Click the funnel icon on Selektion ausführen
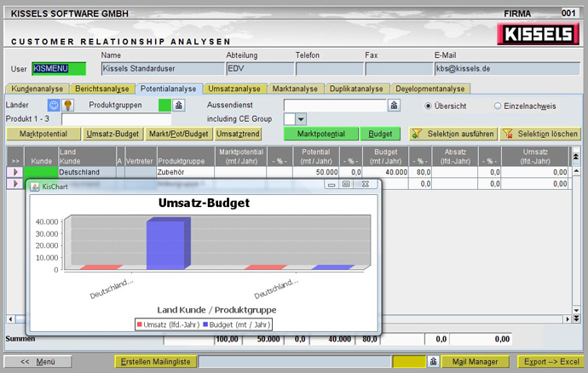Screen dimensions: 588x373 pyautogui.click(x=416, y=134)
